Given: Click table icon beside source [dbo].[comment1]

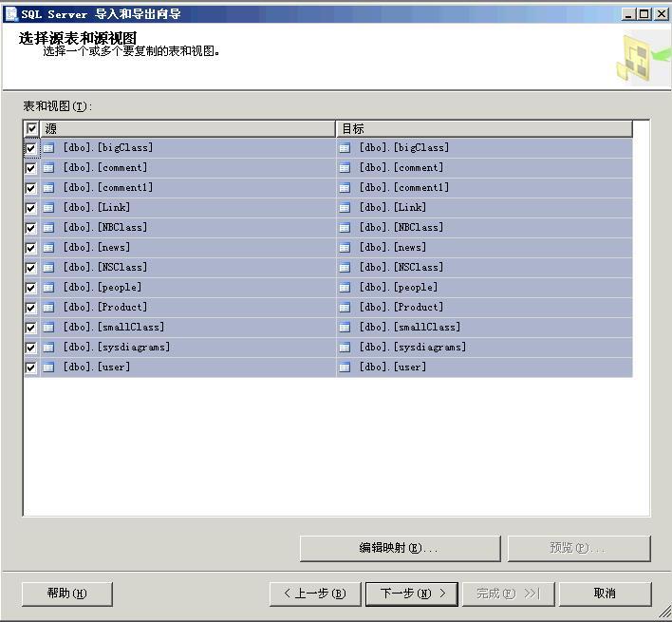Looking at the screenshot, I should coord(49,188).
